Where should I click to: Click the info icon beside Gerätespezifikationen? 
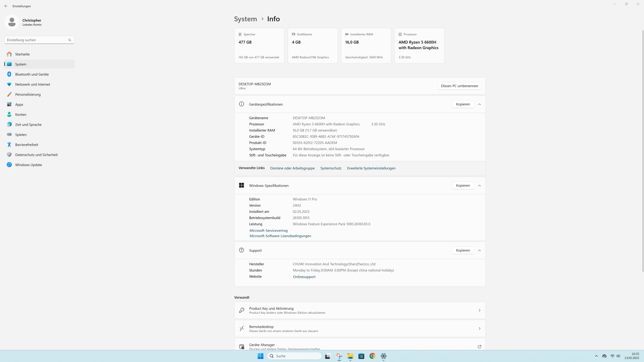tap(241, 104)
